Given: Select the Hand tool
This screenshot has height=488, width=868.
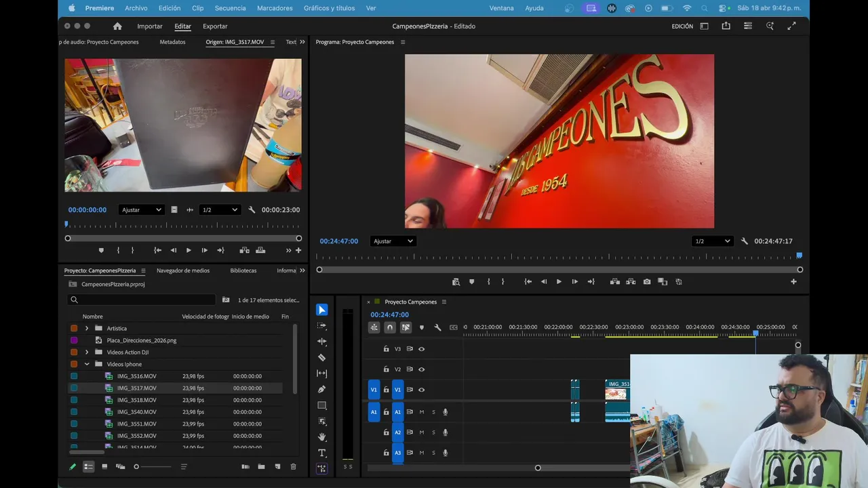Looking at the screenshot, I should (322, 437).
